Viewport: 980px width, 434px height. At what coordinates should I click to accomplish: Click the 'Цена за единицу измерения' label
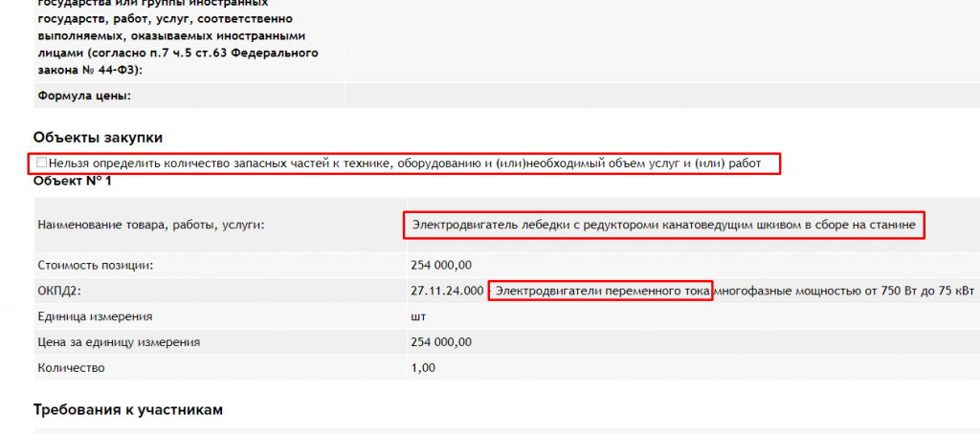(x=119, y=342)
